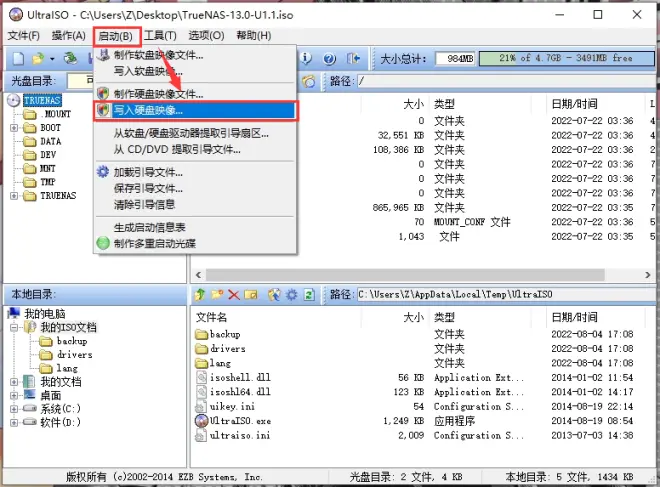Expand the 软件(D:) drive node

[14, 422]
